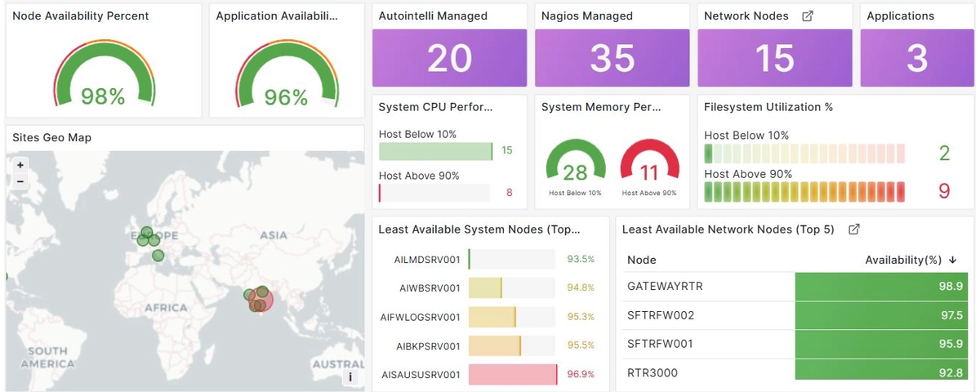
Task: Zoom in on the Sites Geo Map
Action: 20,165
